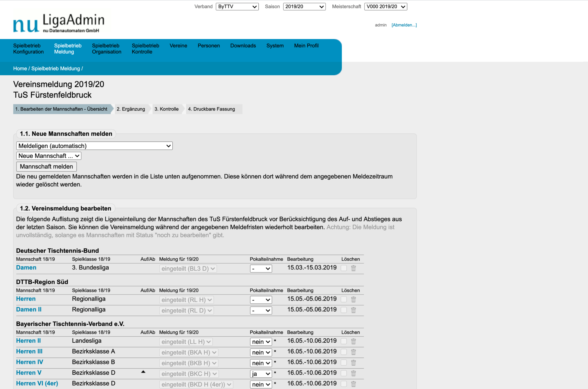The image size is (588, 389).
Task: Tick the Löschen checkbox next to Herren VI (4er)
Action: [344, 384]
